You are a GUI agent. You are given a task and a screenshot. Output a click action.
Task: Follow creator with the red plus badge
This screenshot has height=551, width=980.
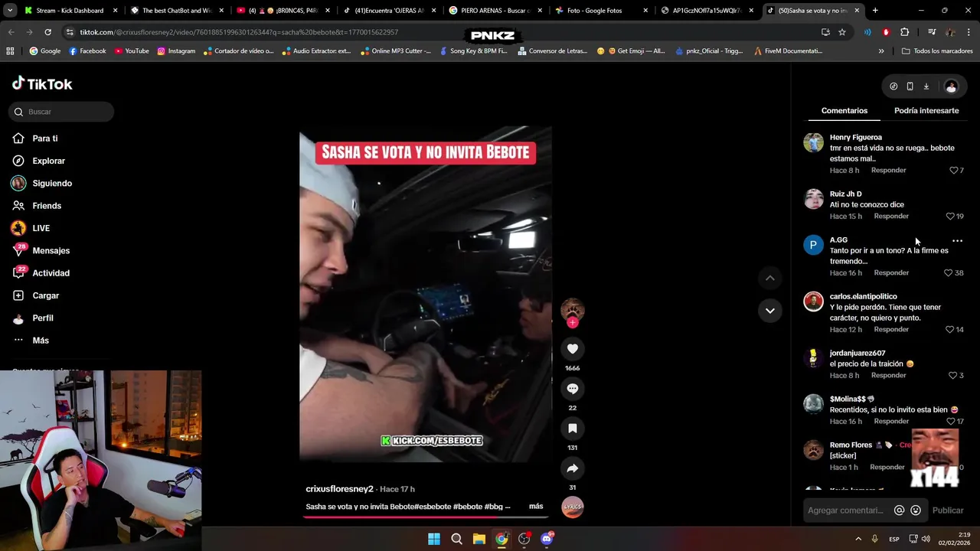(x=572, y=323)
